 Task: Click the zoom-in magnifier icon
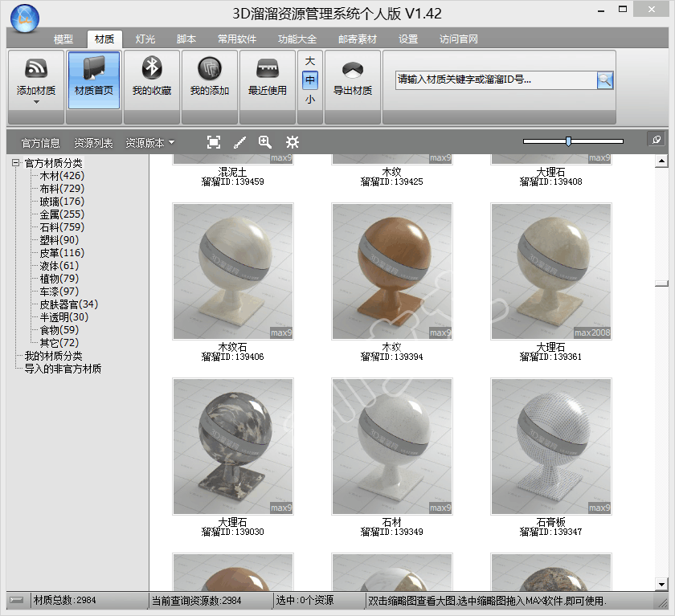click(264, 141)
